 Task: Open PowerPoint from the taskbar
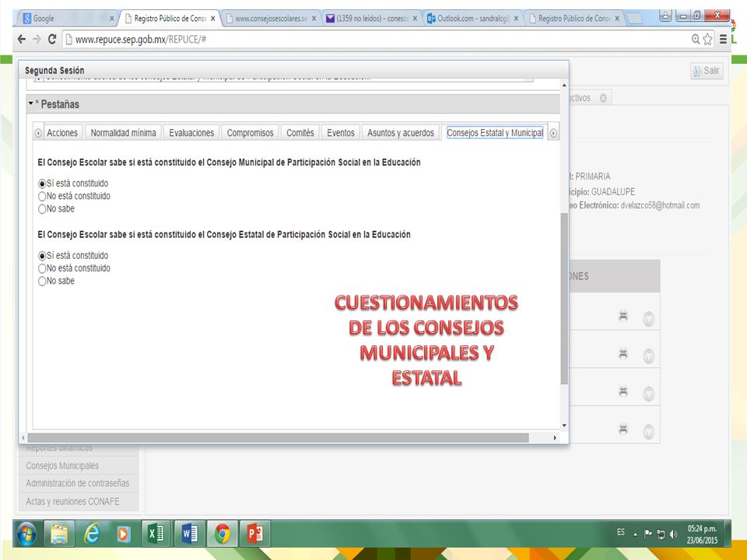pyautogui.click(x=255, y=534)
